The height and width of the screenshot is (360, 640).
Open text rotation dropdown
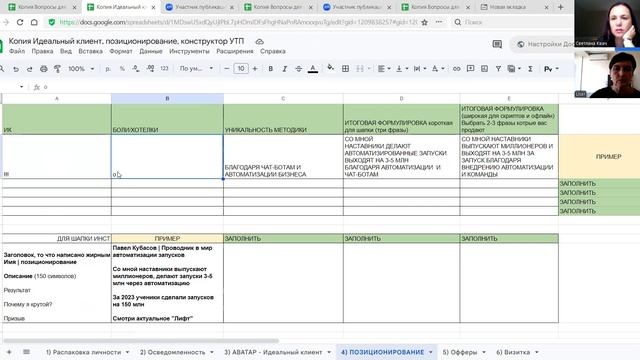pyautogui.click(x=438, y=69)
